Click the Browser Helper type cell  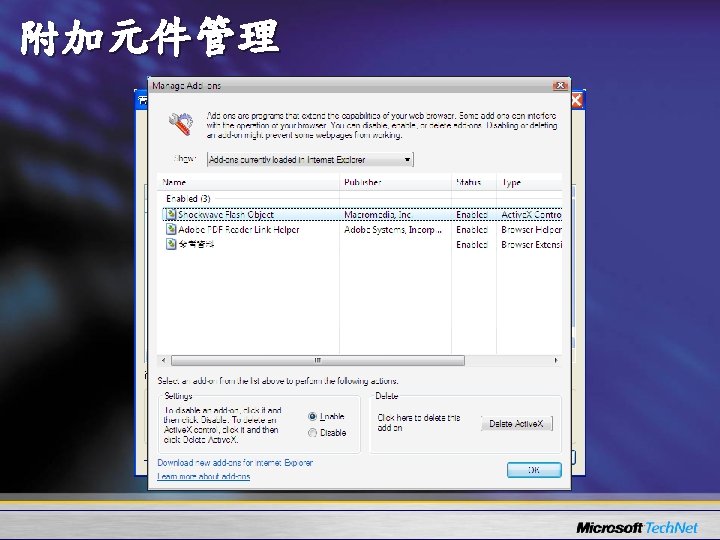(531, 229)
